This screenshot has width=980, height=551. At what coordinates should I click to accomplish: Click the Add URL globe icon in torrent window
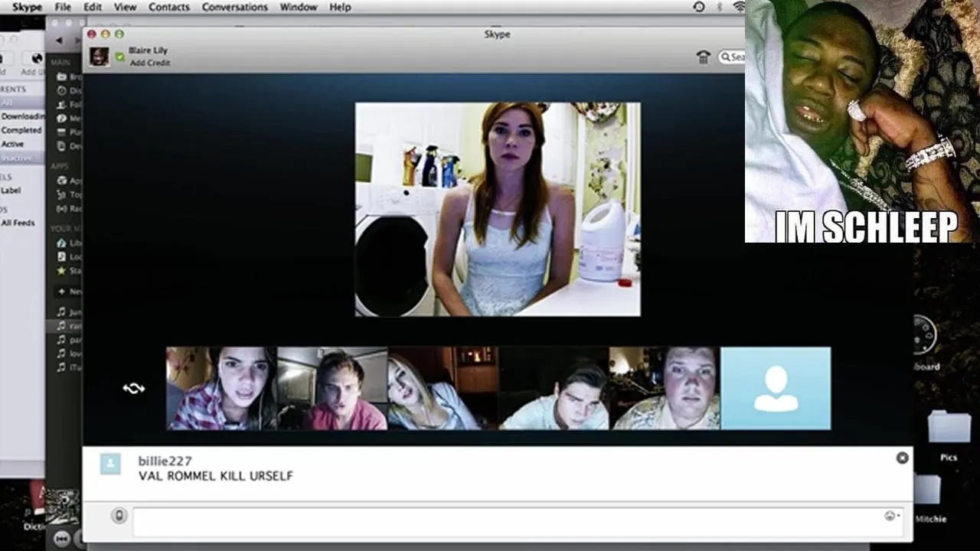(36, 59)
